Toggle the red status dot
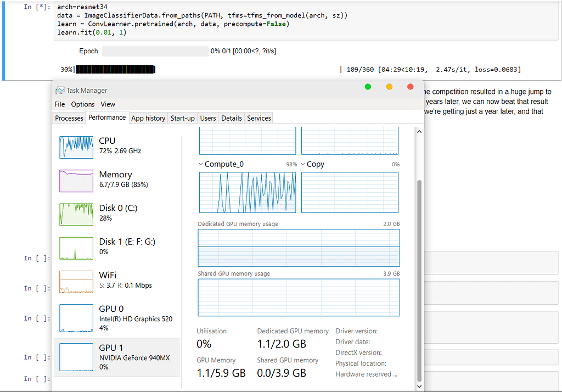This screenshot has width=562, height=392. 410,86
